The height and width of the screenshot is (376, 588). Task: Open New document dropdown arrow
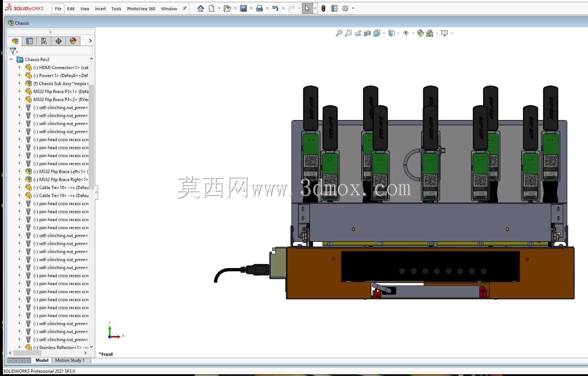(x=219, y=8)
